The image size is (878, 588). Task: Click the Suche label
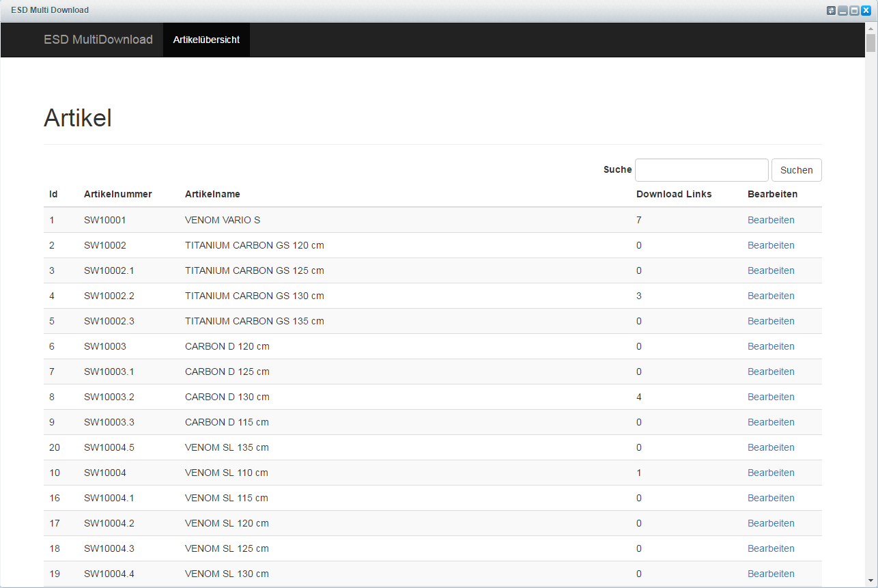[x=618, y=169]
